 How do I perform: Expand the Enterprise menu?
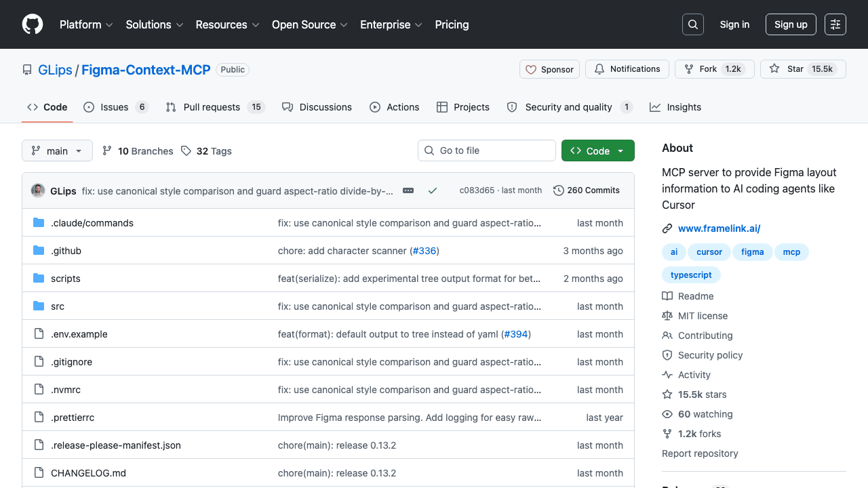pos(391,24)
